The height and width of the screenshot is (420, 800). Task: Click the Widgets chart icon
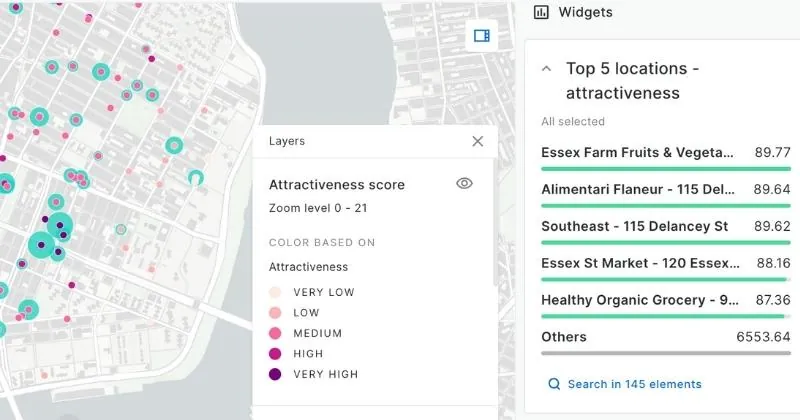541,13
